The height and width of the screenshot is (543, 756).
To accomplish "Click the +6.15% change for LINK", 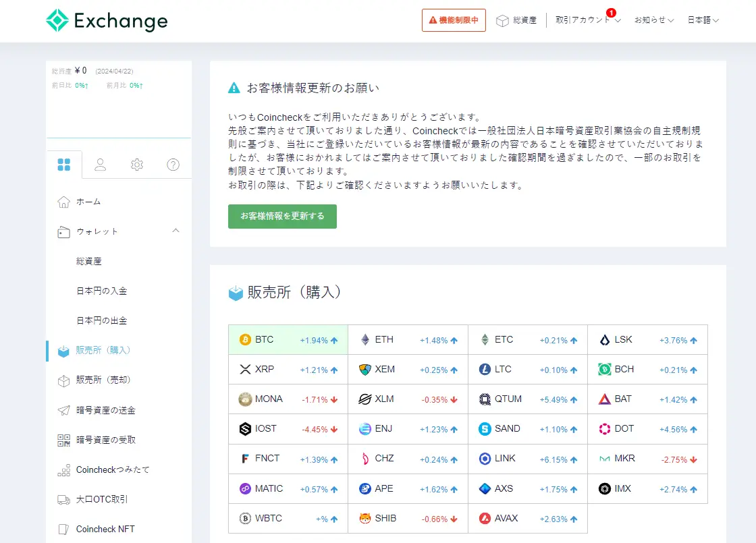I will (x=553, y=459).
